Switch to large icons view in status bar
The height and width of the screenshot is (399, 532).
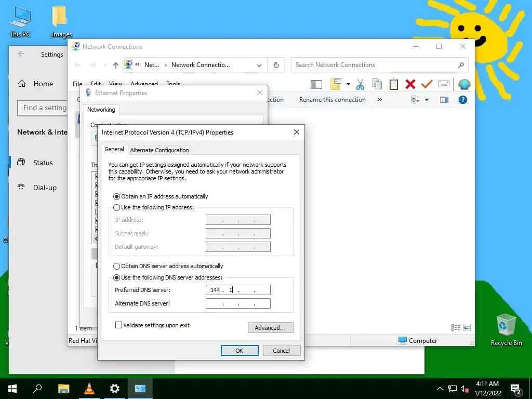point(467,327)
